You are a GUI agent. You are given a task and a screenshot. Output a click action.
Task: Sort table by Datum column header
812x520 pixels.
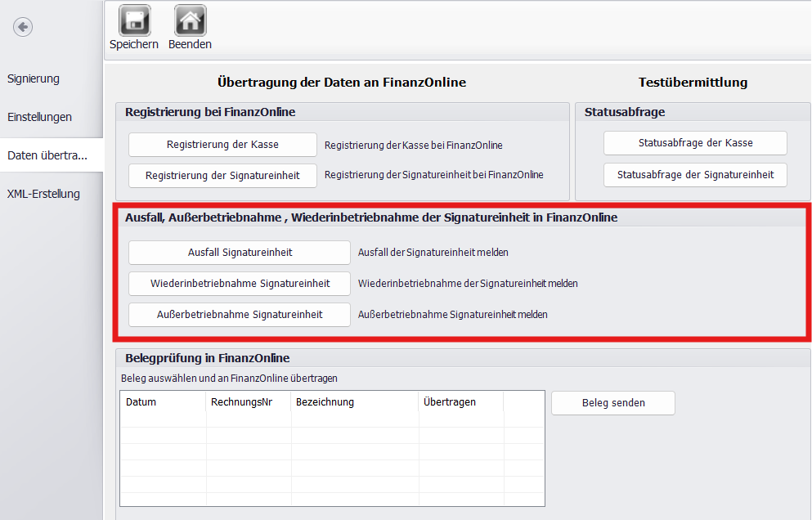pyautogui.click(x=163, y=402)
